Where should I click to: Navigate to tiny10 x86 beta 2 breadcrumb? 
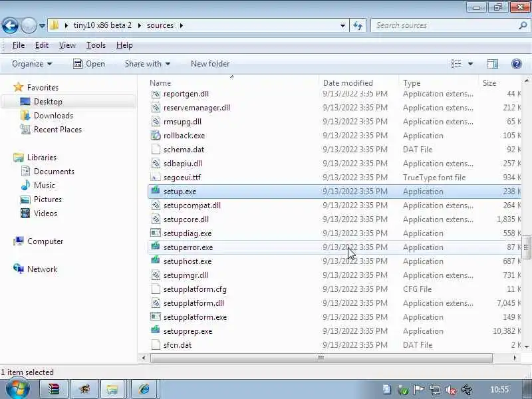[102, 25]
